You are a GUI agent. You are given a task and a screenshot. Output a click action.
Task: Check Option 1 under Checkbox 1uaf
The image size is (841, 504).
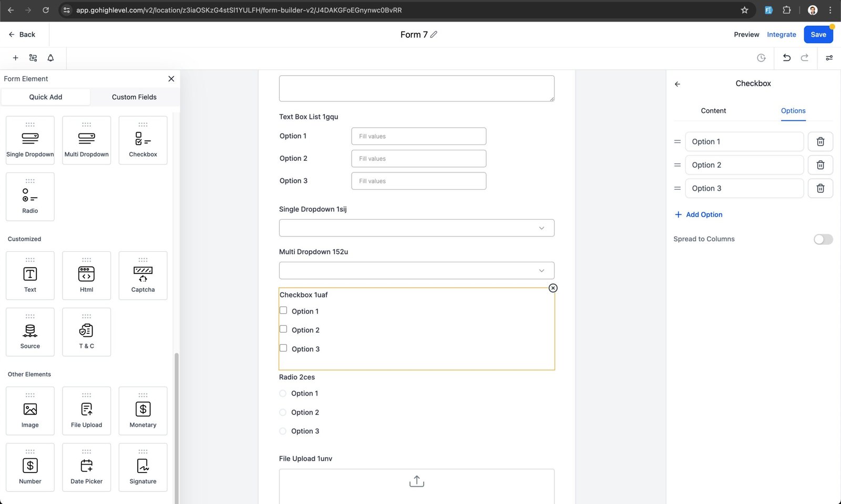pos(283,311)
